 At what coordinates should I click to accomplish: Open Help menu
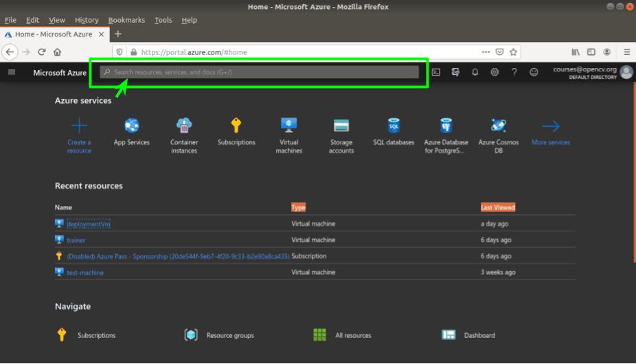click(x=189, y=20)
